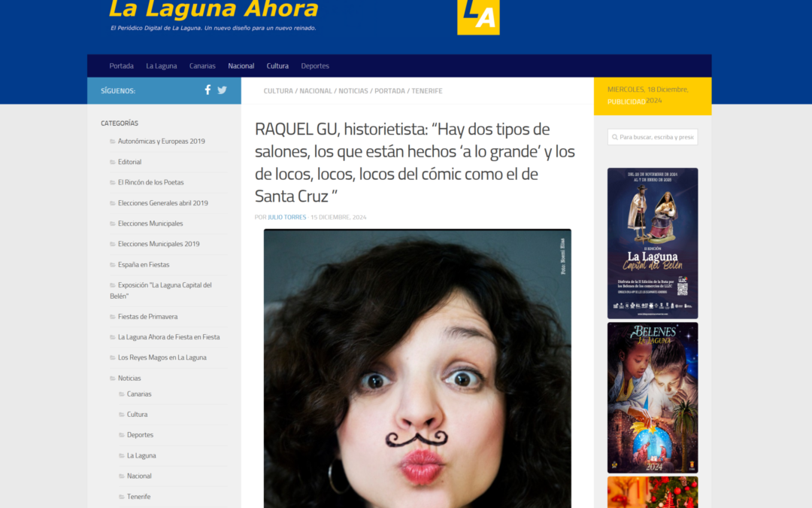
Task: Open La Laguna Capital del Belén poster ad
Action: tap(653, 243)
